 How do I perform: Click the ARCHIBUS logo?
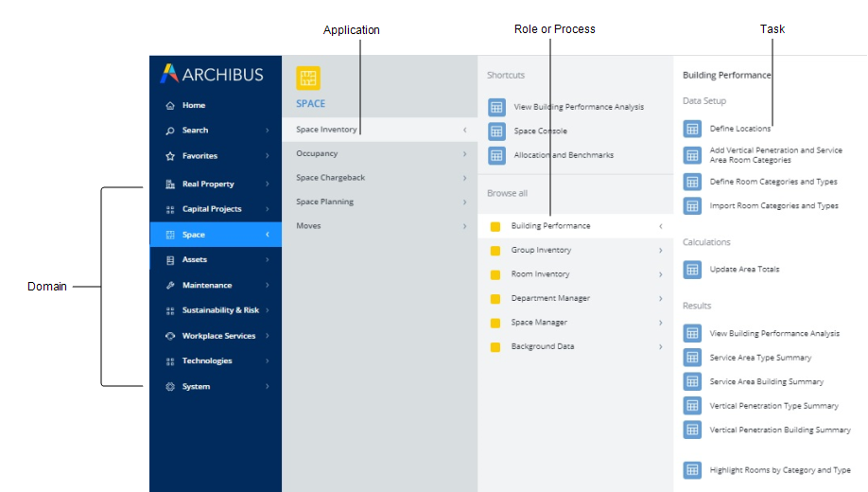[212, 74]
